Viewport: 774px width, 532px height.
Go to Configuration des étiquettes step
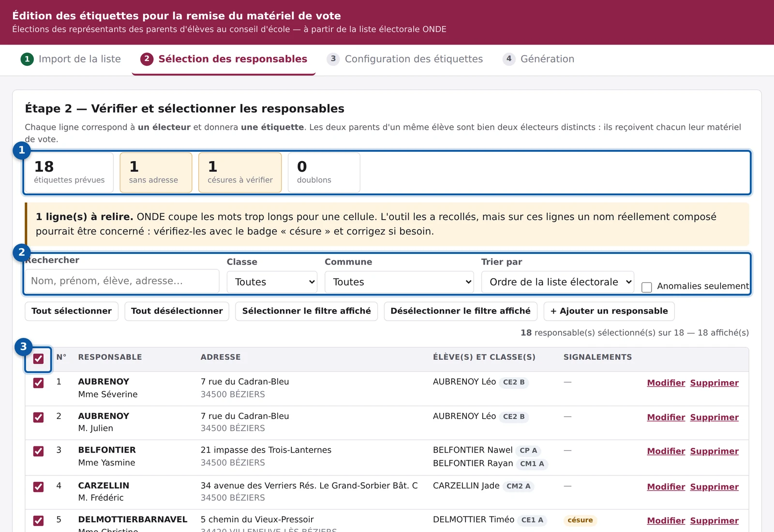pos(405,59)
